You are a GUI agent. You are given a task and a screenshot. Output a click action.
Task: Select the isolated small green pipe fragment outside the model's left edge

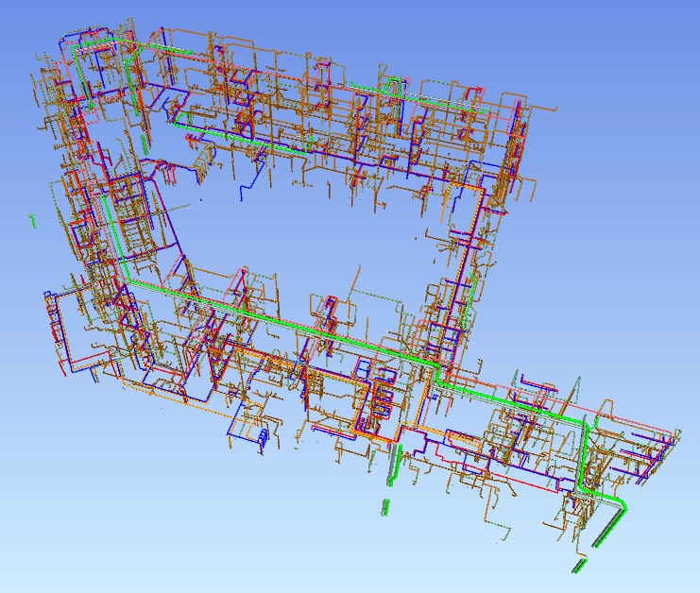[32, 220]
